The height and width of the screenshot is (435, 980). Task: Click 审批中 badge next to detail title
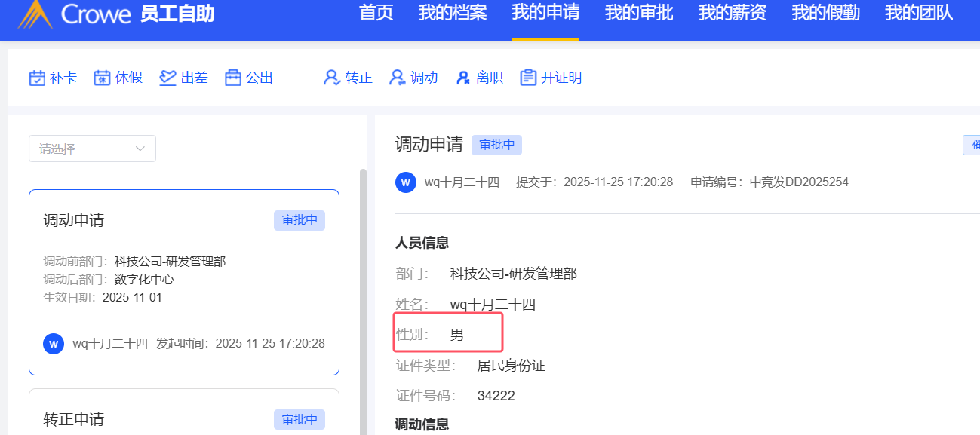[x=496, y=145]
